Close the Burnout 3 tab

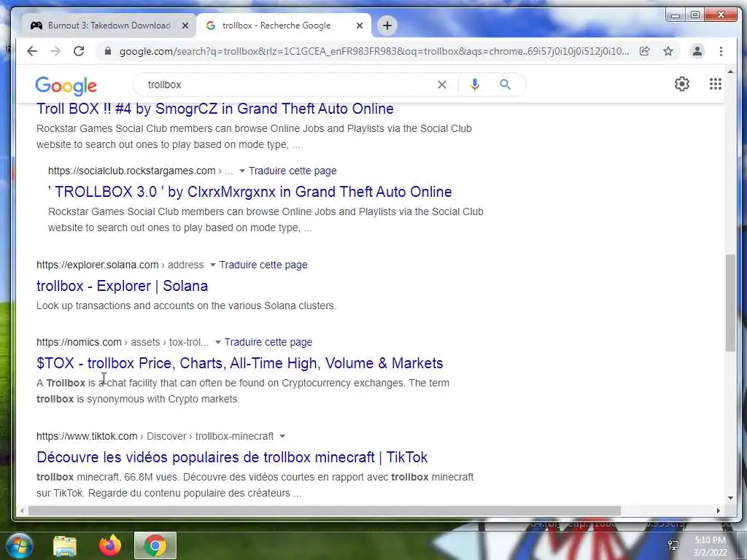[185, 26]
